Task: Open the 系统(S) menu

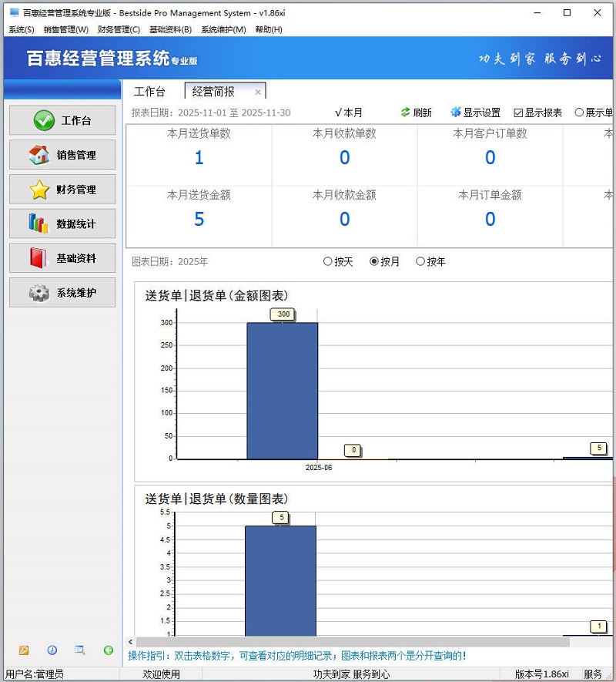Action: (21, 29)
